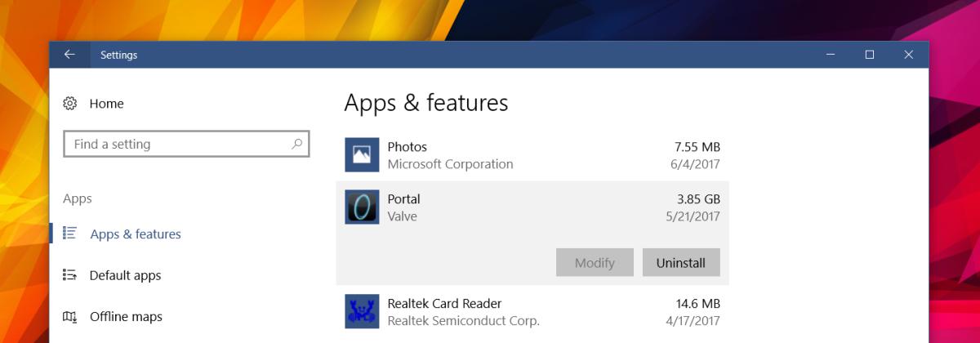Screen dimensions: 980x343
Task: Maximize the Settings window
Action: 870,55
